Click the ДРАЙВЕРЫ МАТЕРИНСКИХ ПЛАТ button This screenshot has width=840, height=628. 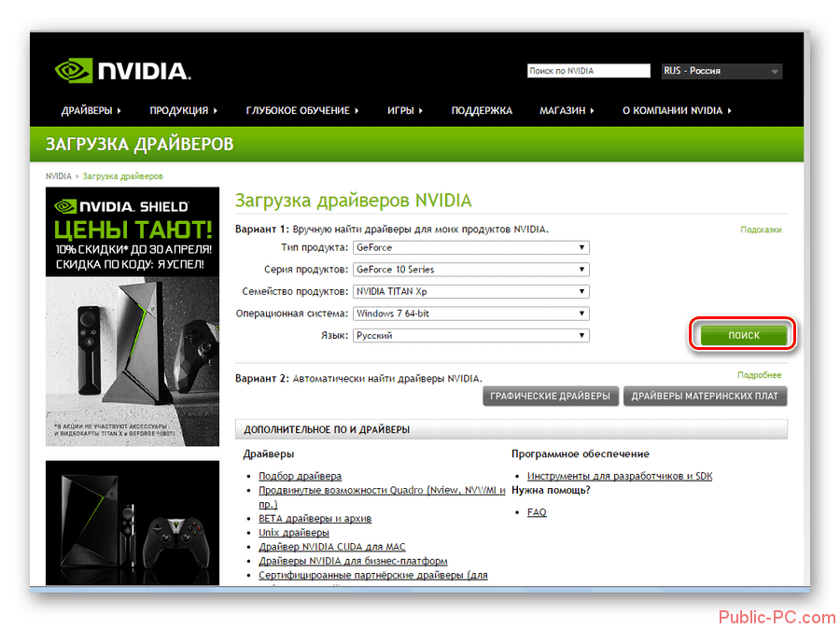pyautogui.click(x=706, y=397)
